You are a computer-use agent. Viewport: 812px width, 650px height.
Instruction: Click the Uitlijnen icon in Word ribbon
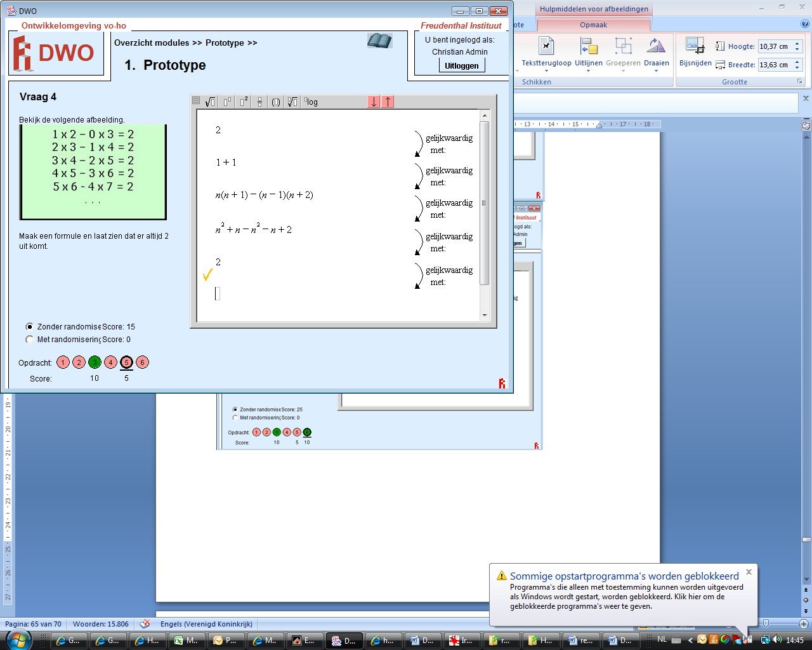coord(589,46)
